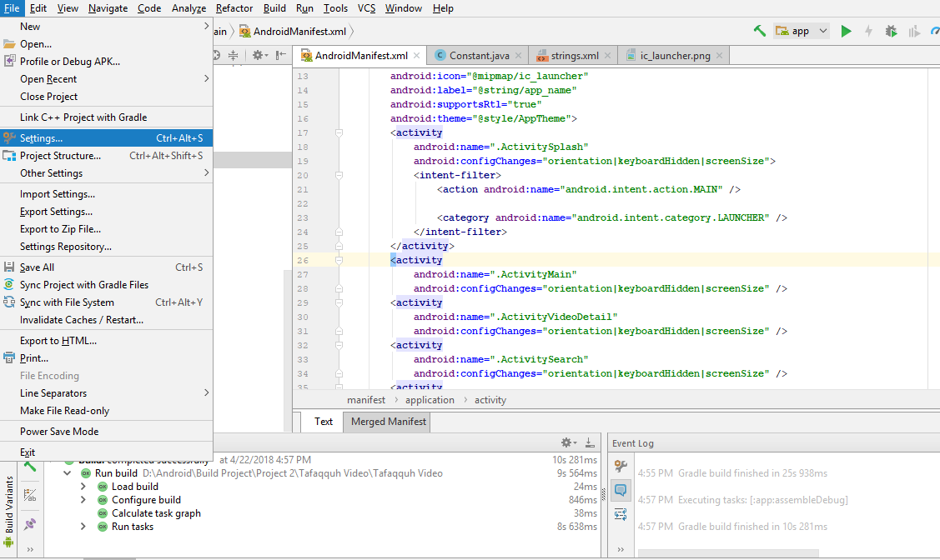
Task: Select Save All menu item
Action: [x=106, y=267]
